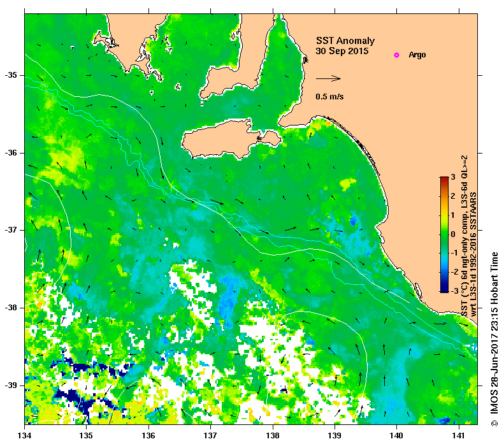Click the 'SST Anomaly' title text
The width and height of the screenshot is (504, 446).
coord(345,41)
